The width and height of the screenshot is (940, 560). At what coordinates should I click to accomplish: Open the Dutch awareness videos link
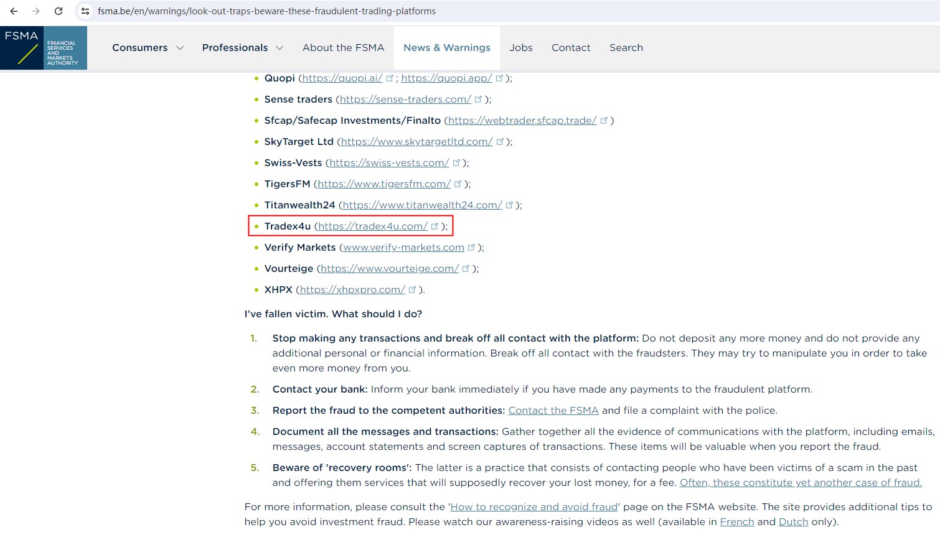[x=793, y=522]
